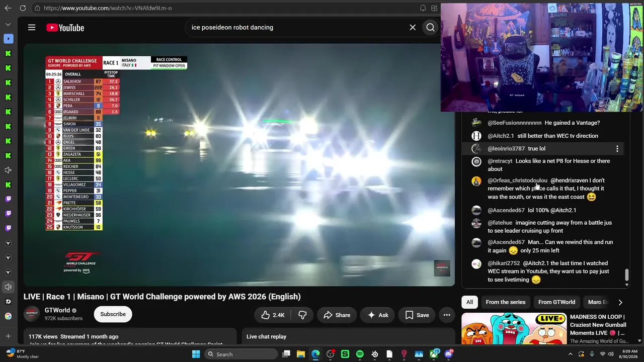View site information lock icon
644x362 pixels.
[x=37, y=8]
